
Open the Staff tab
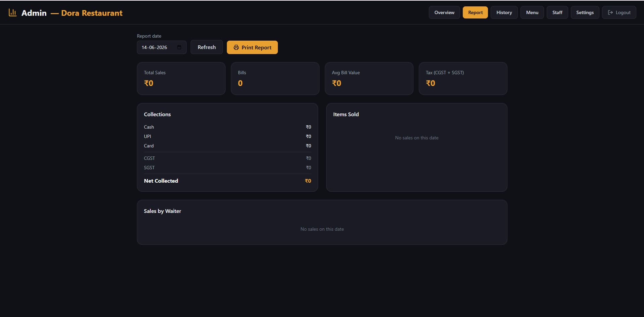click(557, 12)
